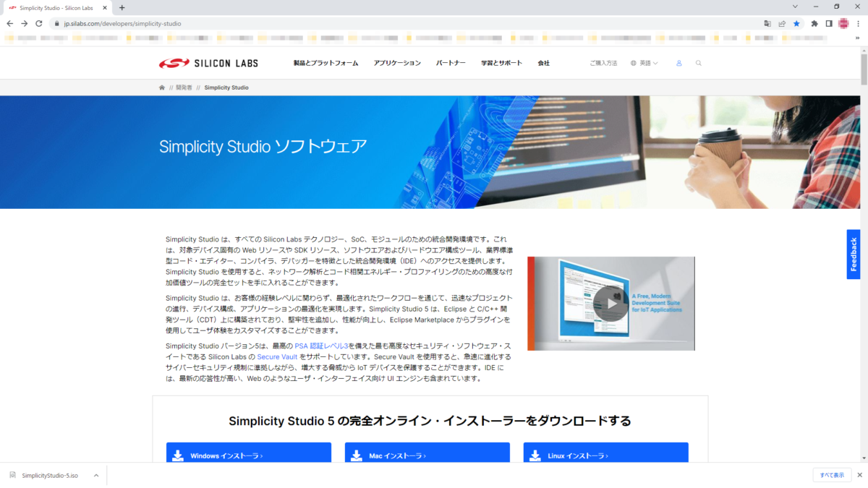This screenshot has width=868, height=488.
Task: Open the 学習とサポート menu
Action: point(501,63)
